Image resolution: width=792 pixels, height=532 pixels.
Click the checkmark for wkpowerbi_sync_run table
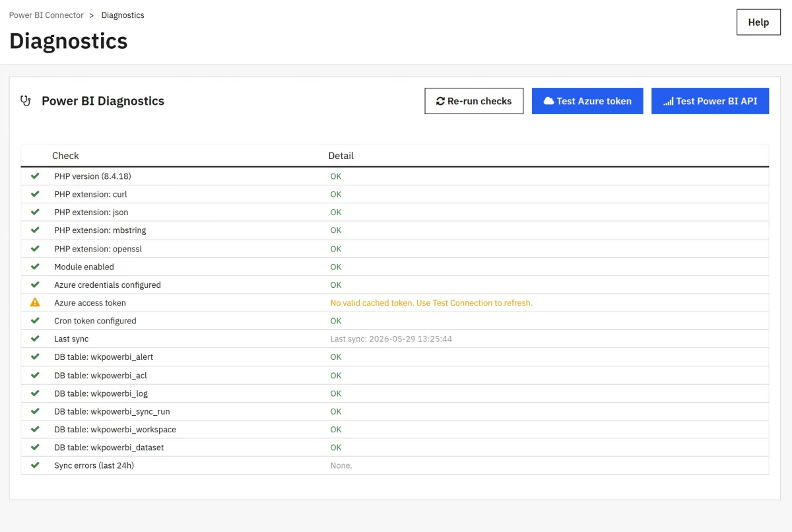pyautogui.click(x=35, y=411)
